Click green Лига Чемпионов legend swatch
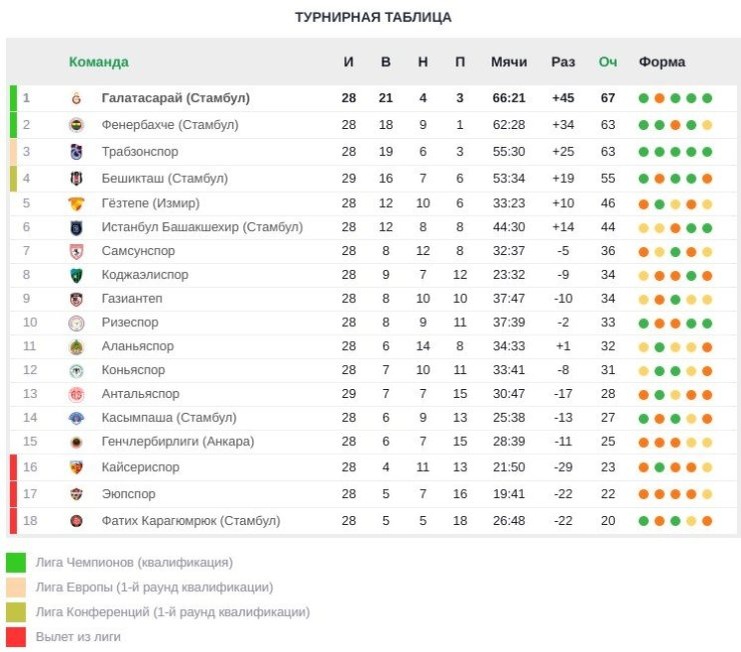The width and height of the screenshot is (741, 652). tap(16, 563)
